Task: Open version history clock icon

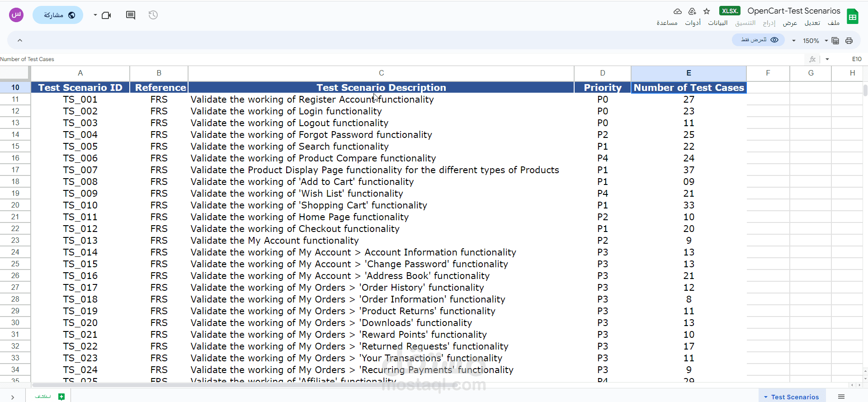Action: click(x=153, y=15)
